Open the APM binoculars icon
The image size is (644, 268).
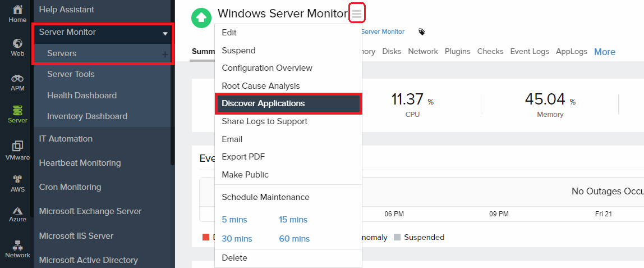17,79
